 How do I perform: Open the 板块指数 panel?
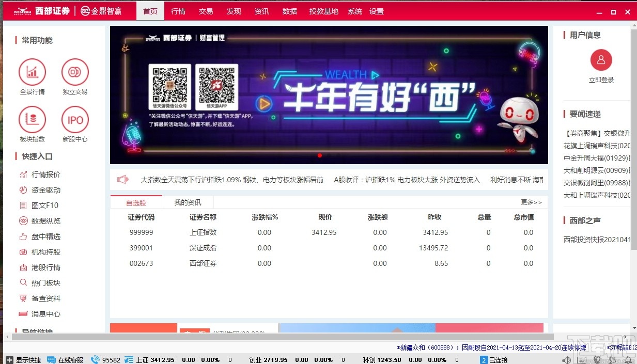pyautogui.click(x=32, y=124)
